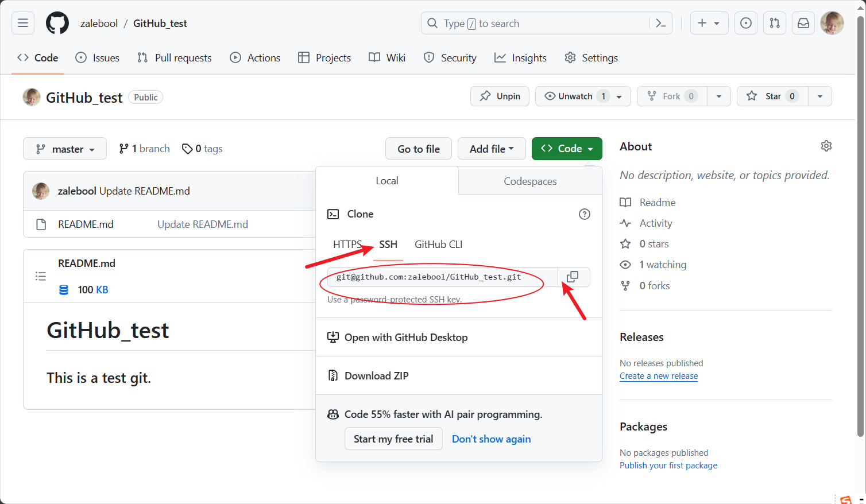
Task: Unpin the repository
Action: click(500, 96)
